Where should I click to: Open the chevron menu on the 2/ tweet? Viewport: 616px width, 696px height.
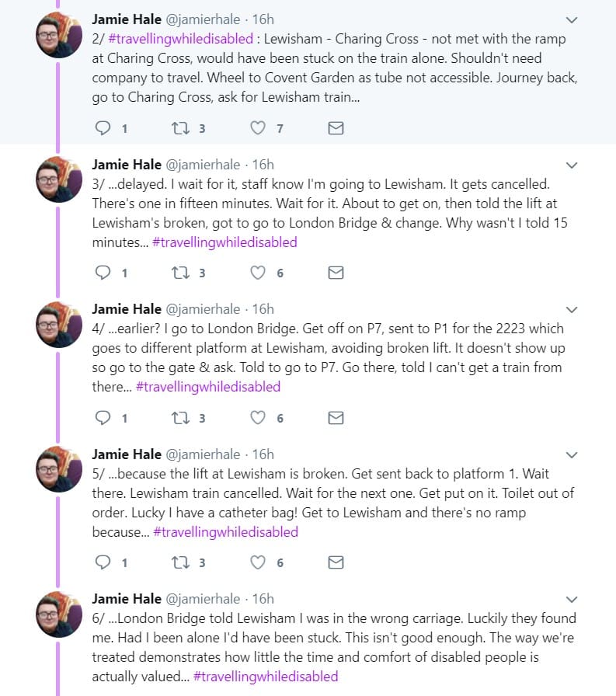tap(572, 20)
